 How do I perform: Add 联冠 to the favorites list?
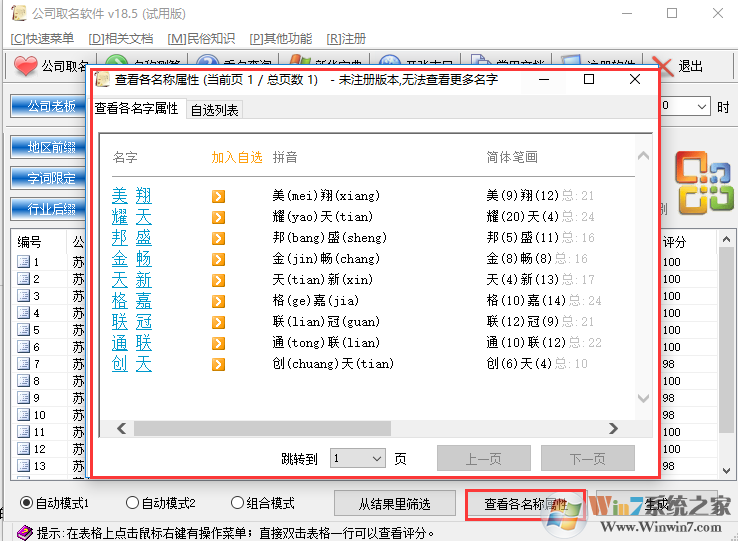tap(218, 323)
